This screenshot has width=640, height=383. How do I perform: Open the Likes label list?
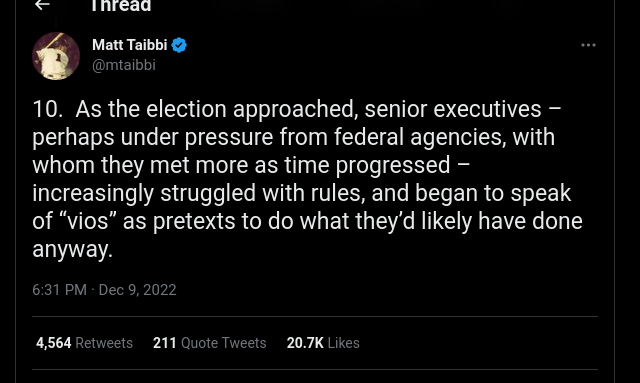coord(344,343)
